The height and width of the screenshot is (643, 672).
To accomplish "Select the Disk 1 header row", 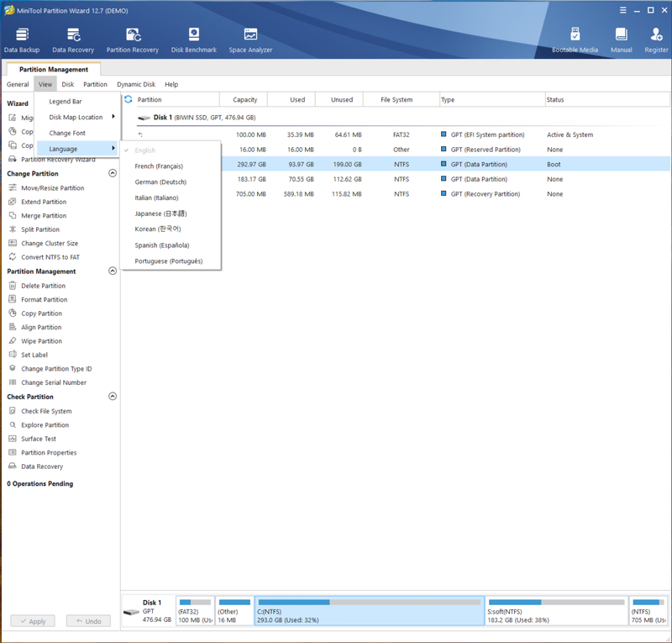I will (x=403, y=118).
